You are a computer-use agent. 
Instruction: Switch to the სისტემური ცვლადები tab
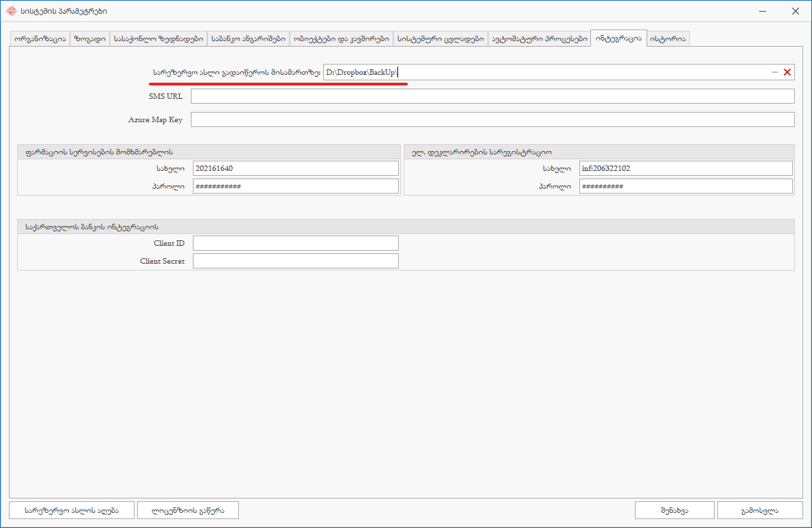pos(441,39)
